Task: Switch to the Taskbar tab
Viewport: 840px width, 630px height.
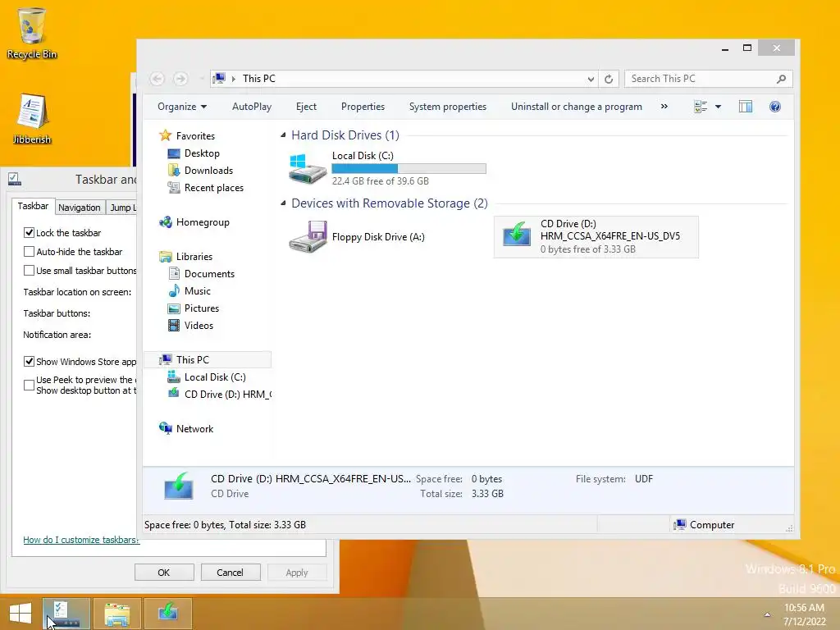Action: (33, 206)
